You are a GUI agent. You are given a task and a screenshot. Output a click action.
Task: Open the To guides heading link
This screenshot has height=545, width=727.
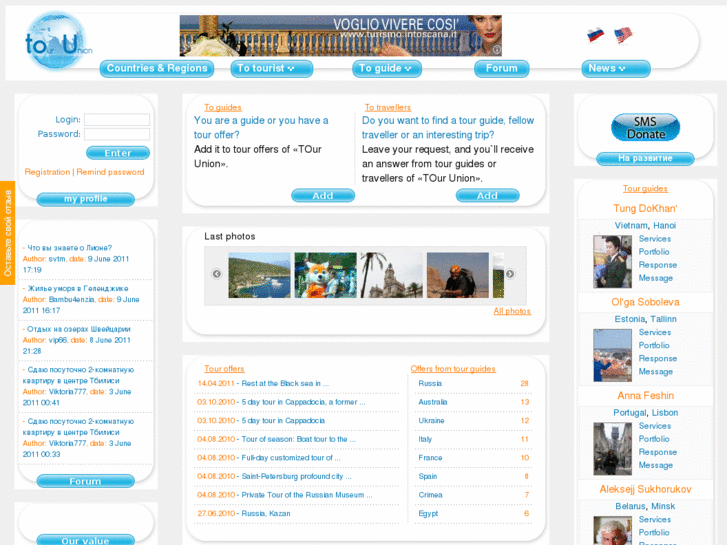point(223,108)
